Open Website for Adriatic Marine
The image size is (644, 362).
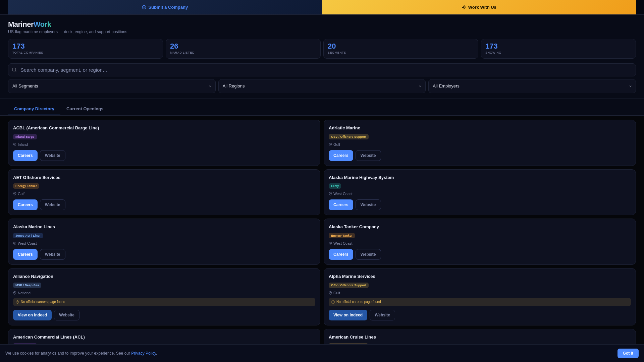click(x=368, y=156)
